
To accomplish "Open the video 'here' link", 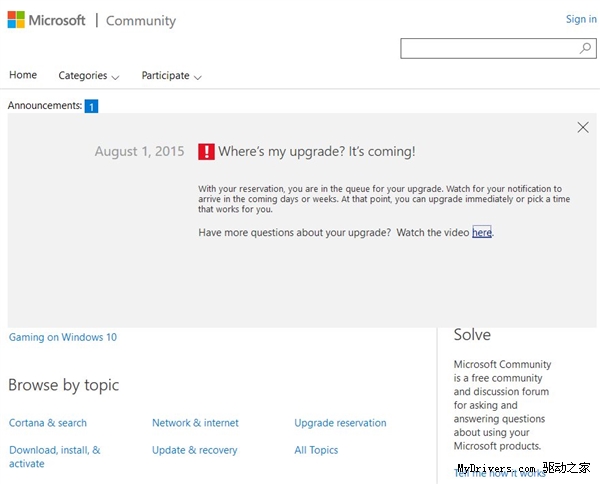I will point(482,233).
